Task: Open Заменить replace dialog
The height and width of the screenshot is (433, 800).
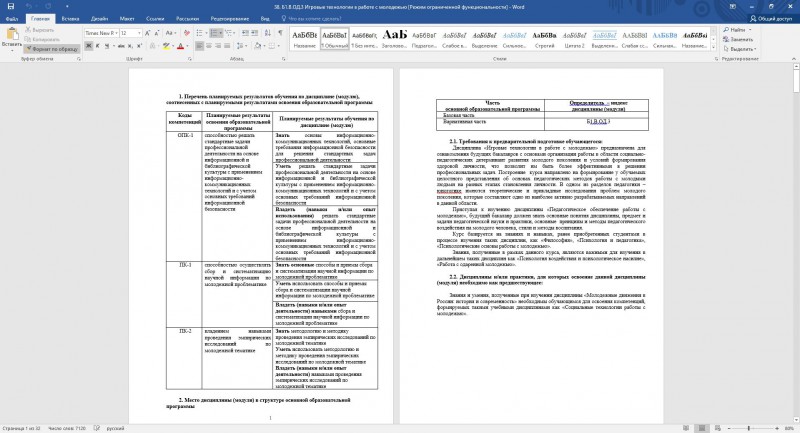Action: point(738,39)
